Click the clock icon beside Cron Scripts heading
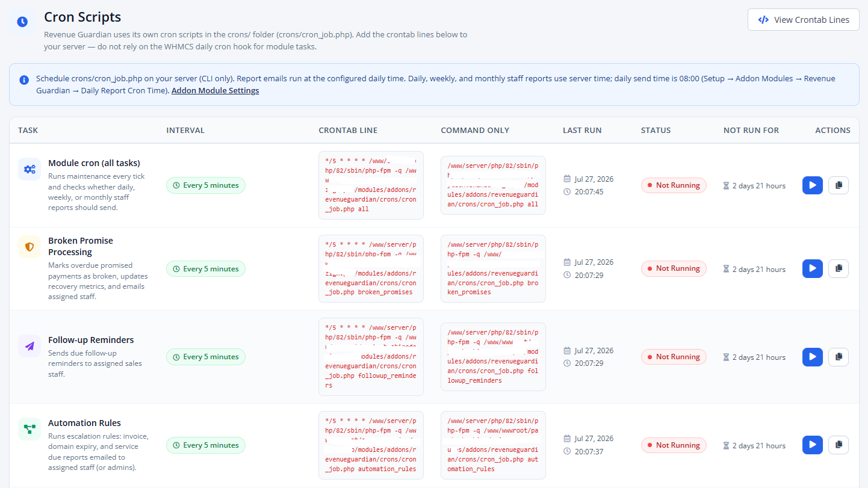The width and height of the screenshot is (868, 488). click(22, 22)
